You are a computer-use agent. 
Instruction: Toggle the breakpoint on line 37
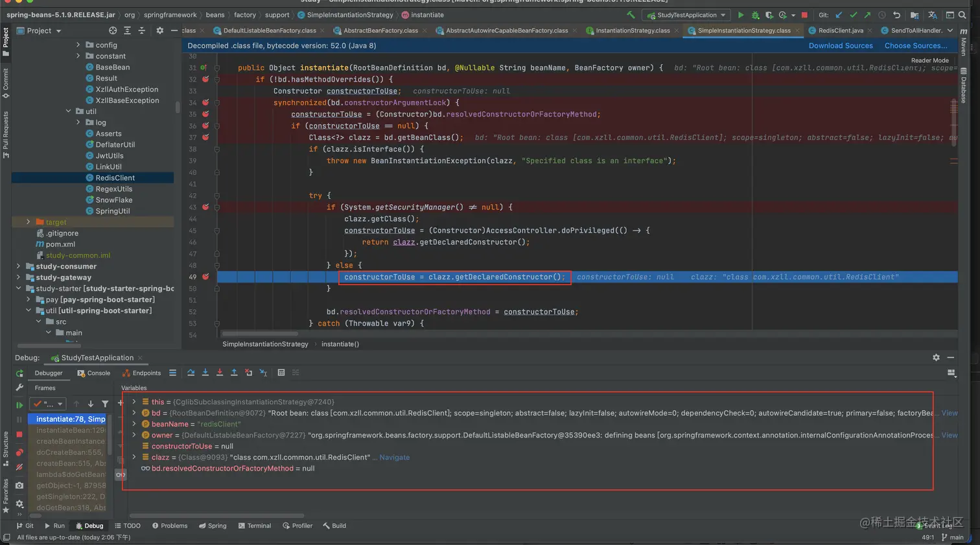[x=205, y=137]
